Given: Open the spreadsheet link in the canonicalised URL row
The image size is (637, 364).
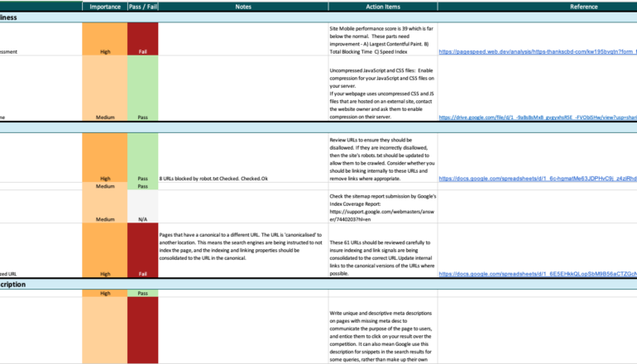Looking at the screenshot, I should click(x=538, y=274).
